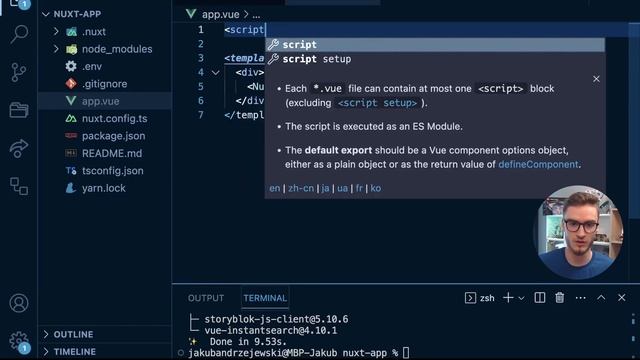Open tsconfig.json file name in explorer
Screen dimensions: 640x360
(113, 171)
